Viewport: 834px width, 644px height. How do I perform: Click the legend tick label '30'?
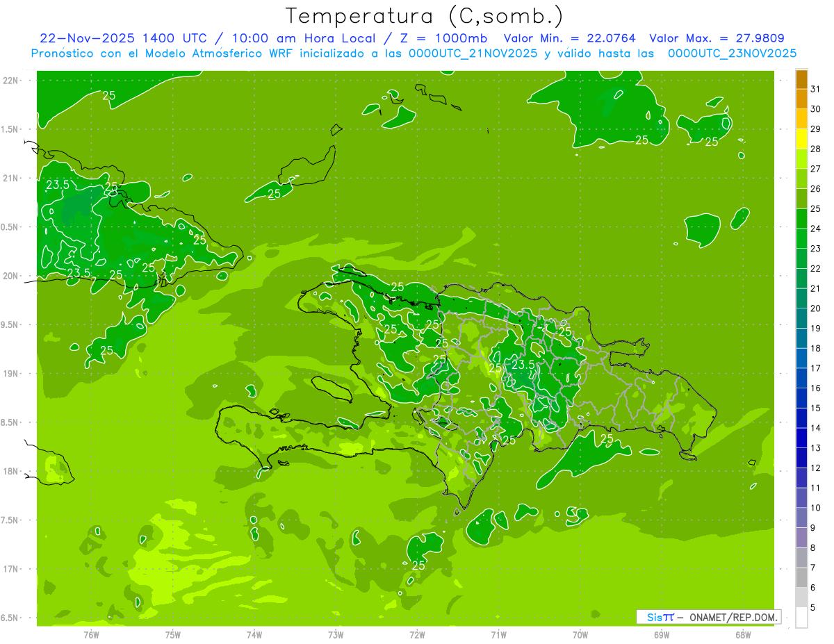pos(816,109)
